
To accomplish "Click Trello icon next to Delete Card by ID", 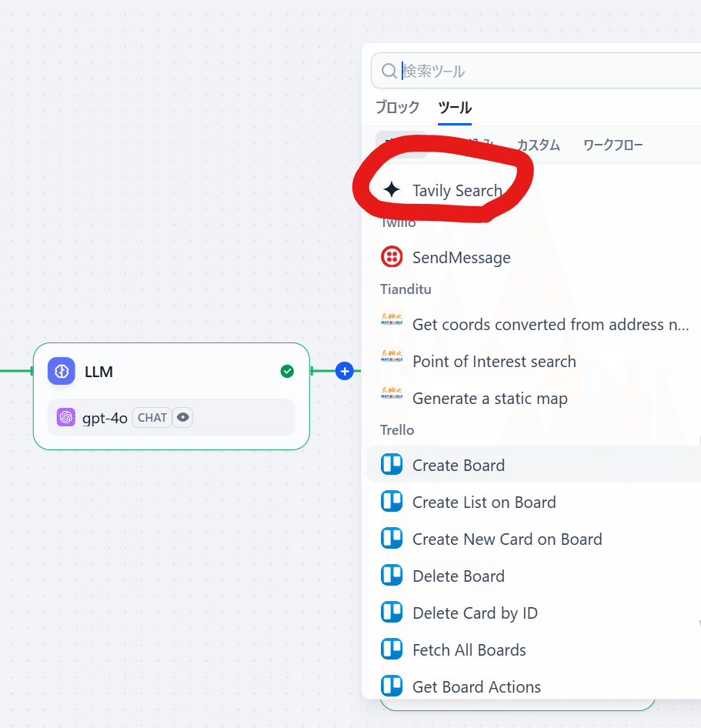I will [x=392, y=613].
